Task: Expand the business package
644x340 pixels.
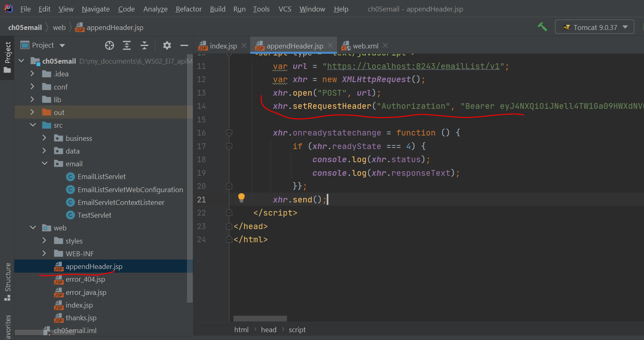Action: point(44,138)
